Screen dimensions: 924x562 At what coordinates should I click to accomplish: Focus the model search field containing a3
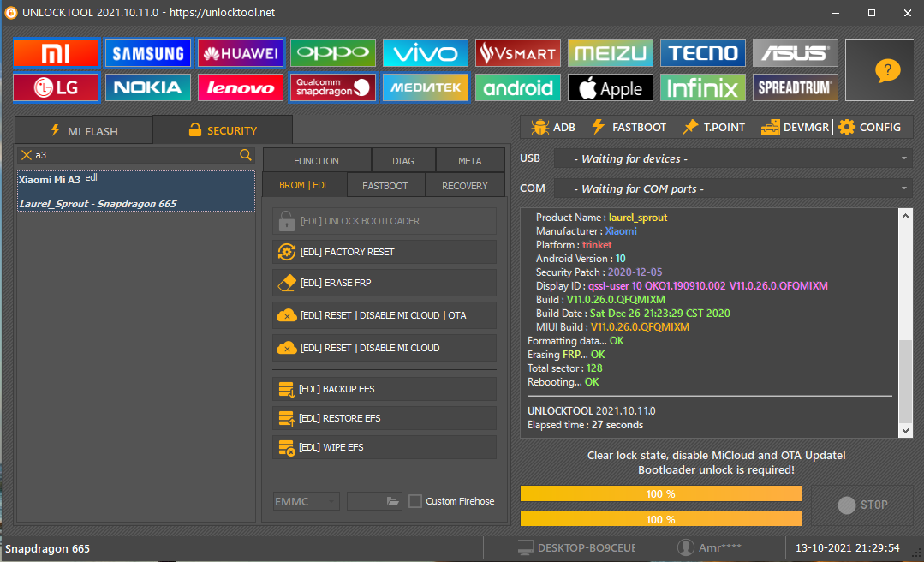[x=135, y=155]
